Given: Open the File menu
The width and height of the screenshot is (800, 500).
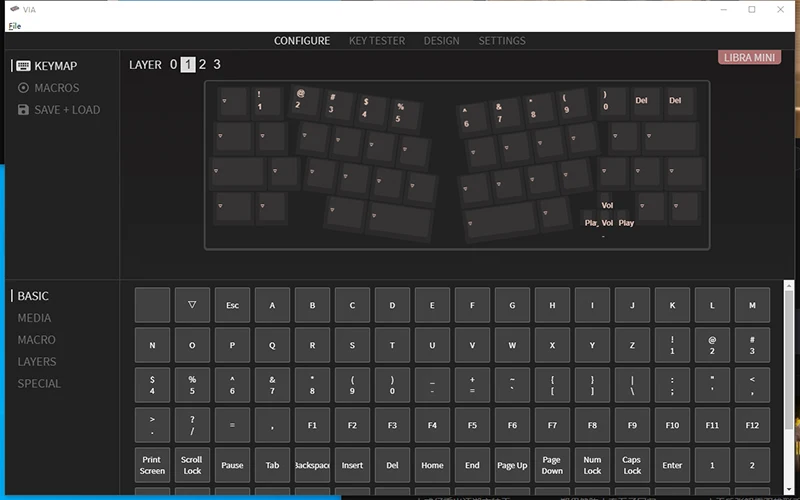Looking at the screenshot, I should 14,25.
